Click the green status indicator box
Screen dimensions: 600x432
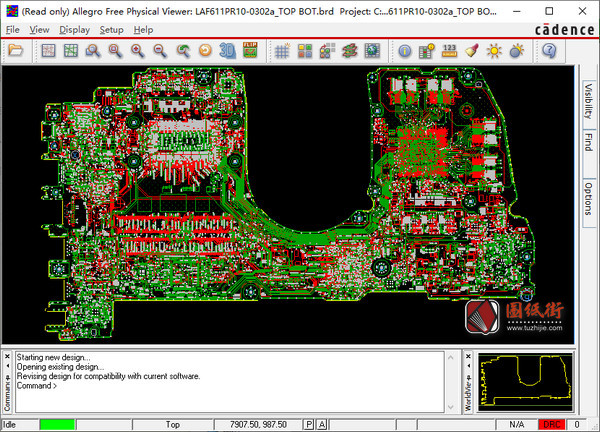57,424
